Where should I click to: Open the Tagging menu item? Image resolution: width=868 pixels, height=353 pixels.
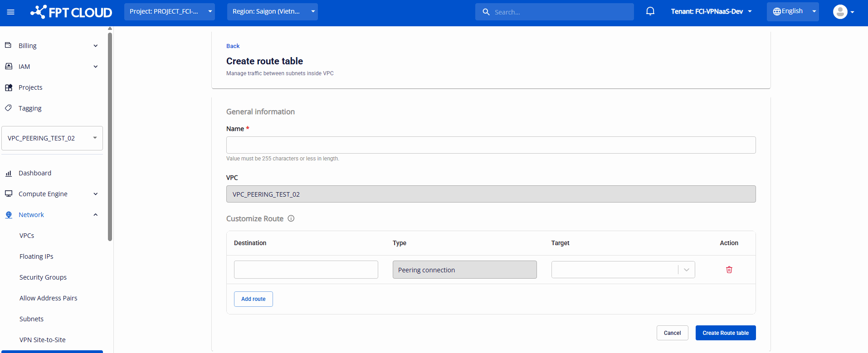(30, 108)
